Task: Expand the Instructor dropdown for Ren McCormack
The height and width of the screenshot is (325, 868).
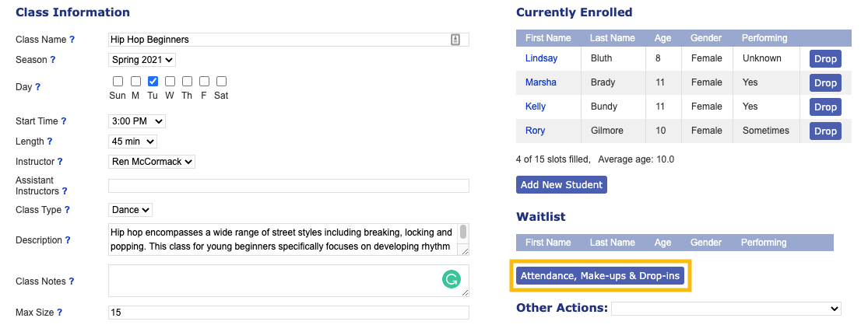Action: pyautogui.click(x=152, y=162)
